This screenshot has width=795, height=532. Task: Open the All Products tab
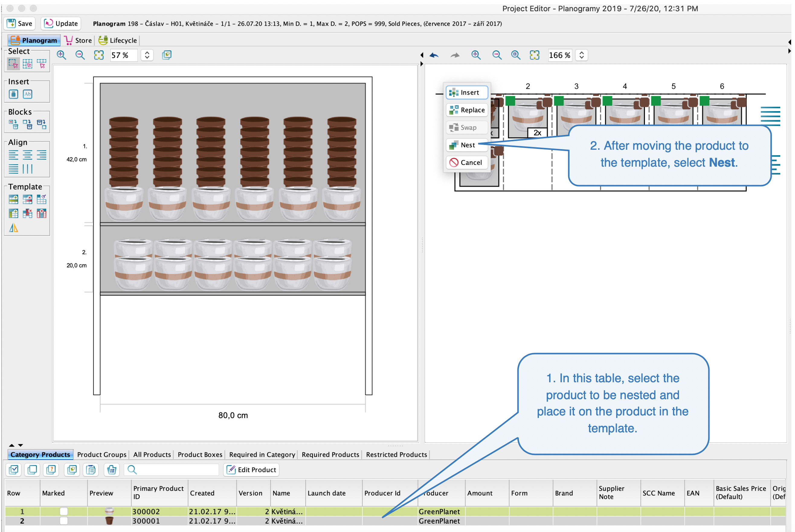click(152, 455)
